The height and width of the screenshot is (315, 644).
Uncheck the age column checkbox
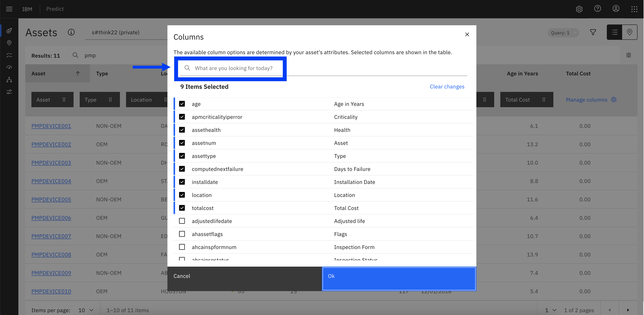pyautogui.click(x=182, y=104)
